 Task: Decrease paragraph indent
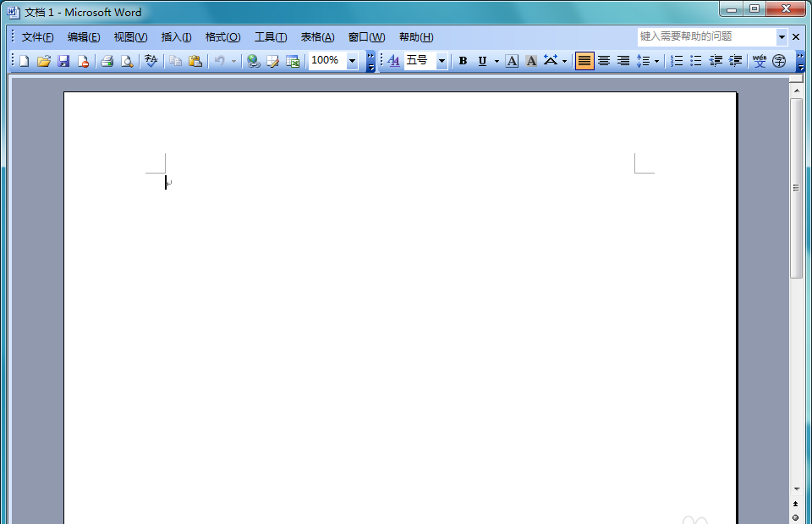(x=716, y=61)
